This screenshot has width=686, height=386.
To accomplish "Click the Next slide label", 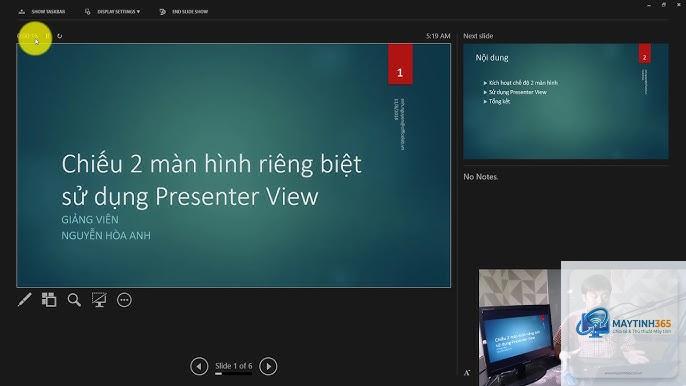I will click(478, 36).
